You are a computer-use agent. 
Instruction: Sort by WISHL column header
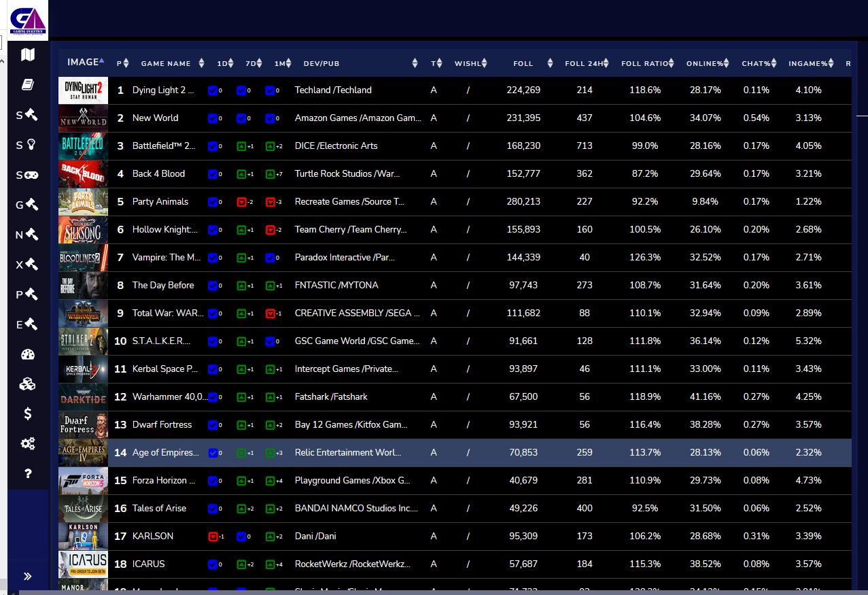[x=471, y=63]
